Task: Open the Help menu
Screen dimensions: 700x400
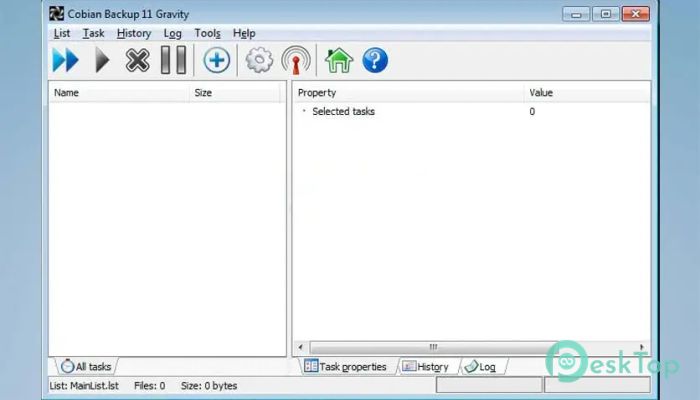Action: pos(244,33)
